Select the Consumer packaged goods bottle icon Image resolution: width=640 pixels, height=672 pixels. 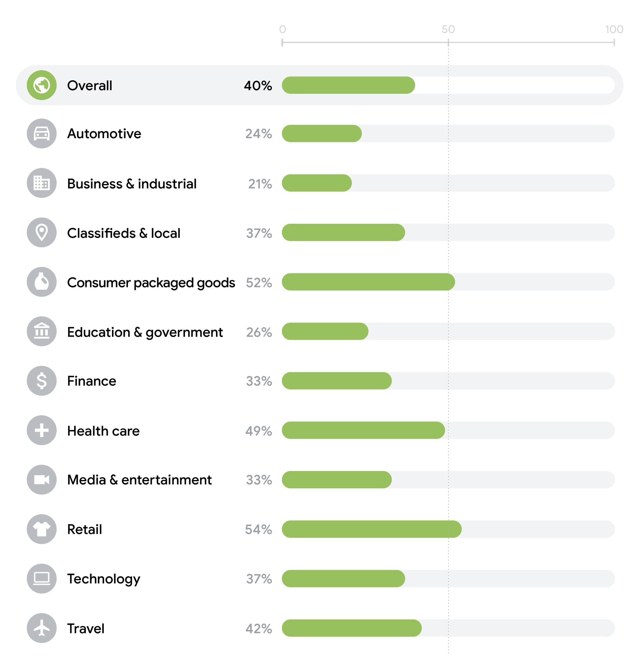[x=42, y=282]
